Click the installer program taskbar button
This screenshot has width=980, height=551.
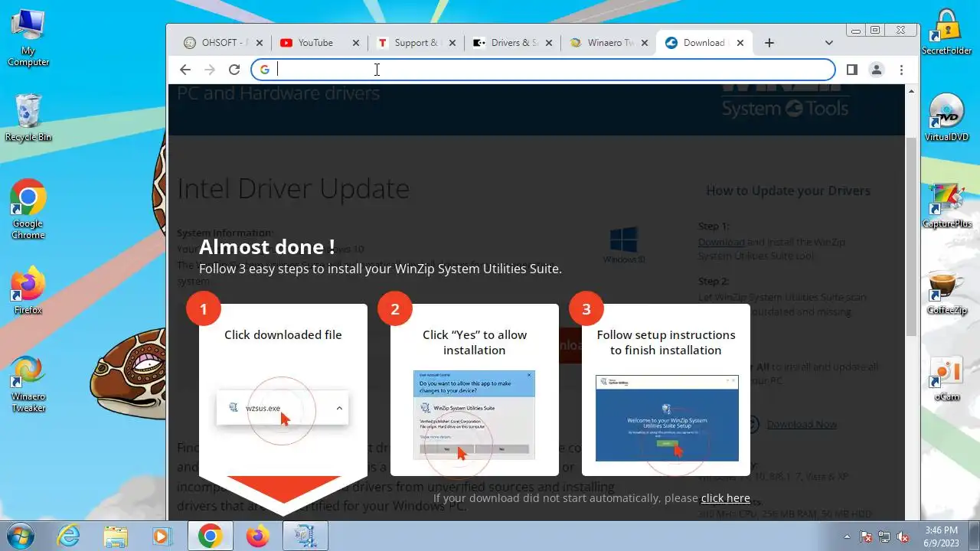[305, 536]
